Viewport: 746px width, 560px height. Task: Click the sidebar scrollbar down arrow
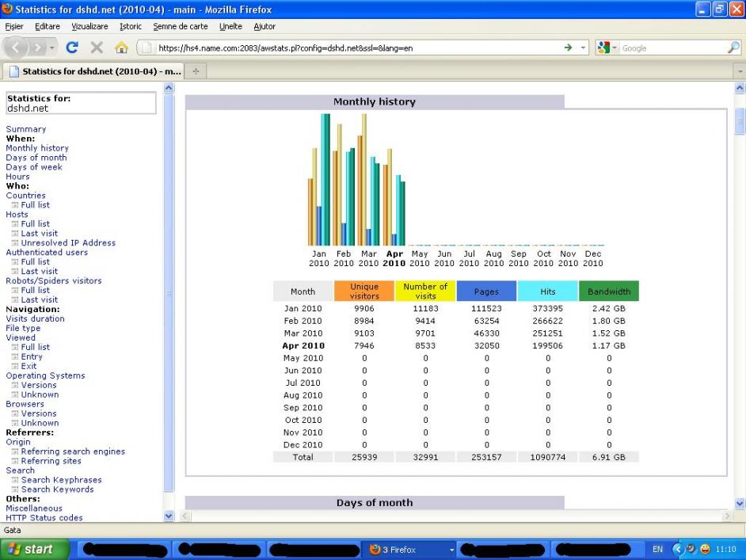coord(167,516)
